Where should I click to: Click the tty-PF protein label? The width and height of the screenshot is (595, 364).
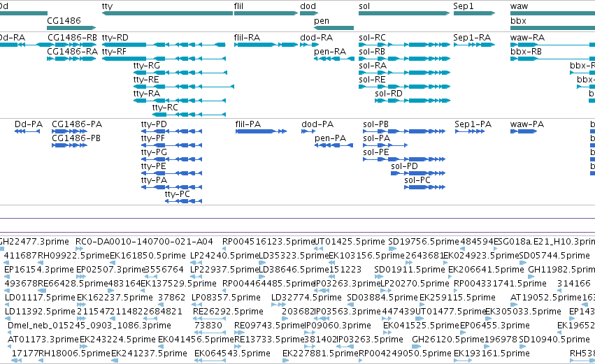[x=153, y=138]
